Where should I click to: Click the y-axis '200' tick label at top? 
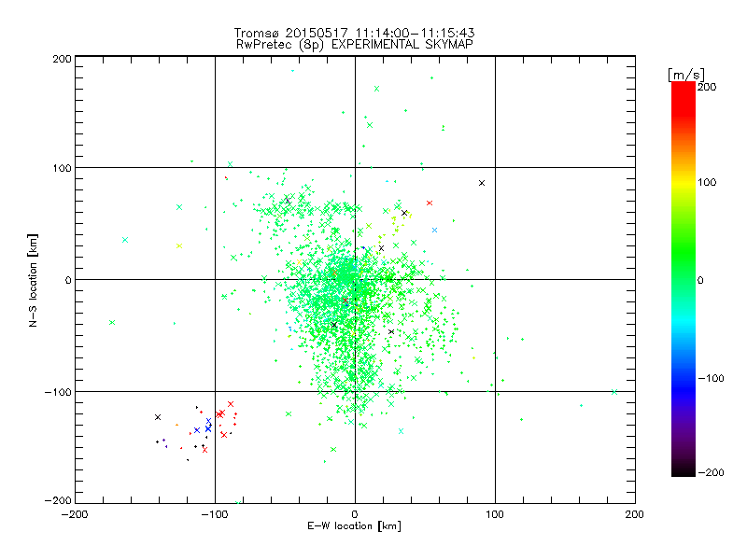click(x=62, y=59)
